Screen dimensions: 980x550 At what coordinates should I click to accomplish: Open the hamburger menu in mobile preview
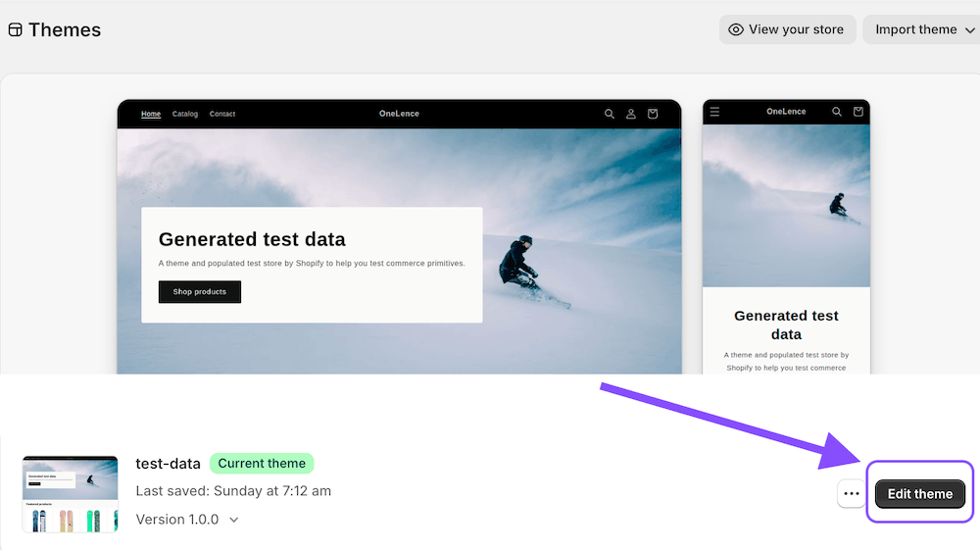pyautogui.click(x=714, y=112)
